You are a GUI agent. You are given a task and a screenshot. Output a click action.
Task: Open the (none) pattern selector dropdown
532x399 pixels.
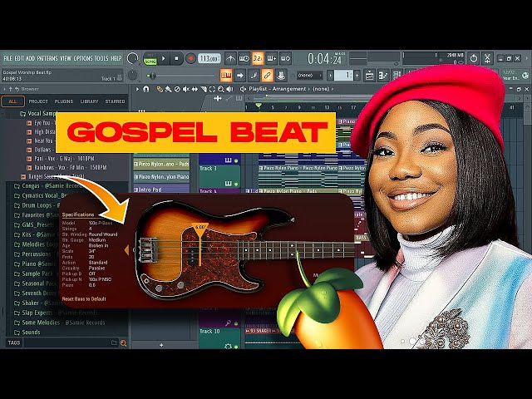310,76
